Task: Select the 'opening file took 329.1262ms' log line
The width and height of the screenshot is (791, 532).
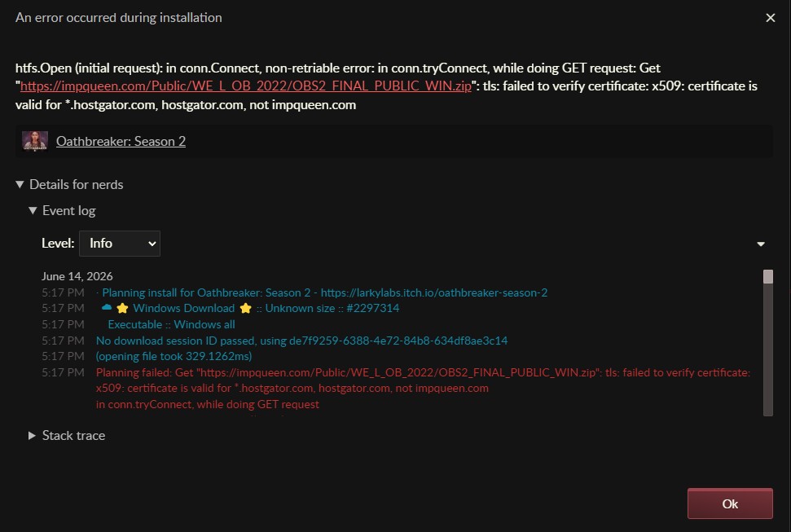Action: (174, 356)
